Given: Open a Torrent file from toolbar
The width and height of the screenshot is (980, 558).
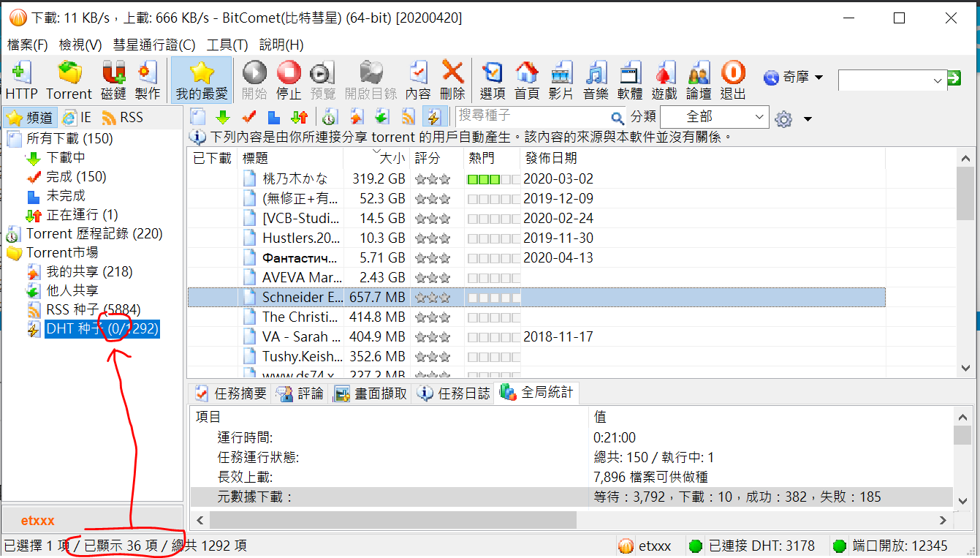Looking at the screenshot, I should (x=69, y=80).
